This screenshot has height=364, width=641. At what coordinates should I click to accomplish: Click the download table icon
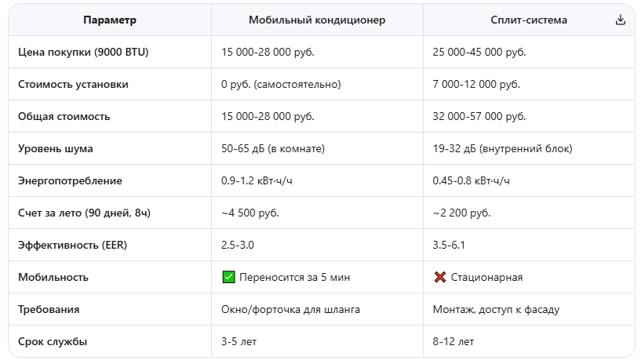[620, 20]
